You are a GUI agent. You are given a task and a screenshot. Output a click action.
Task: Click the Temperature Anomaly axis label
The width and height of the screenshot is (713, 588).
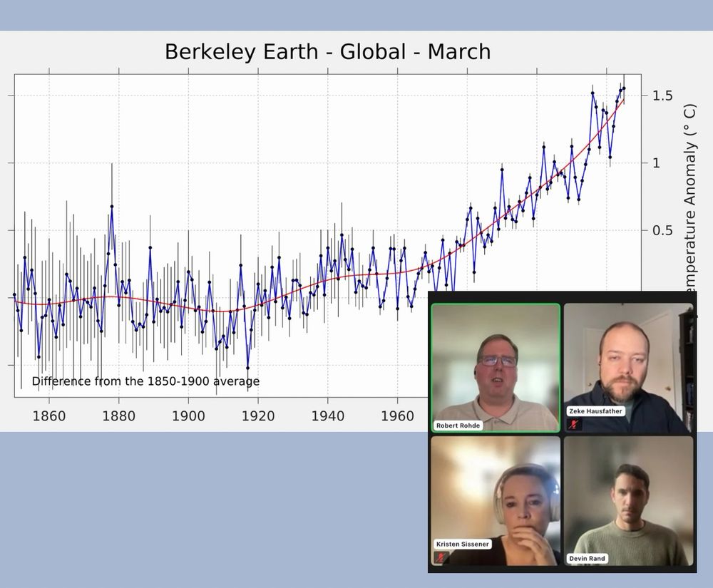point(690,197)
